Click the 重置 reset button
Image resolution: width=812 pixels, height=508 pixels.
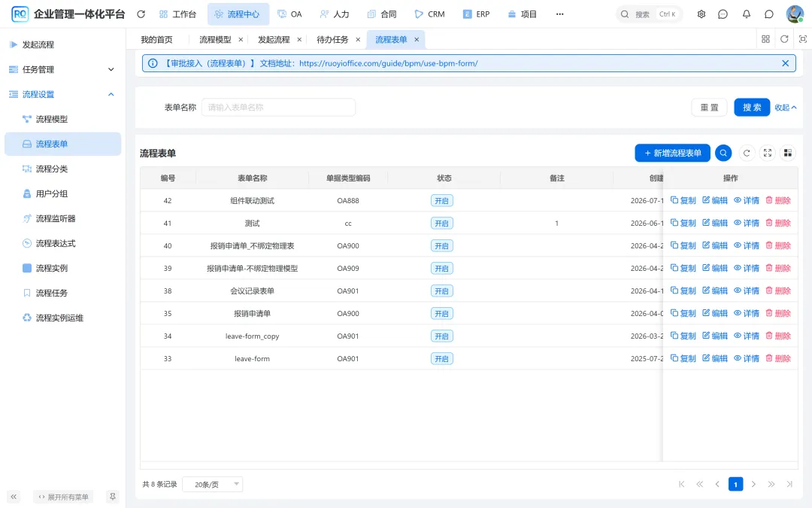point(710,108)
